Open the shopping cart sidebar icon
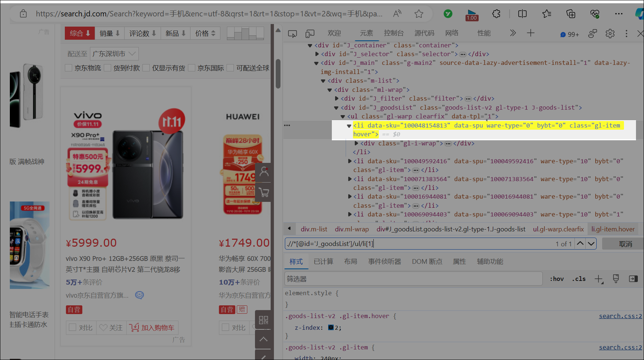This screenshot has width=644, height=360. (264, 192)
